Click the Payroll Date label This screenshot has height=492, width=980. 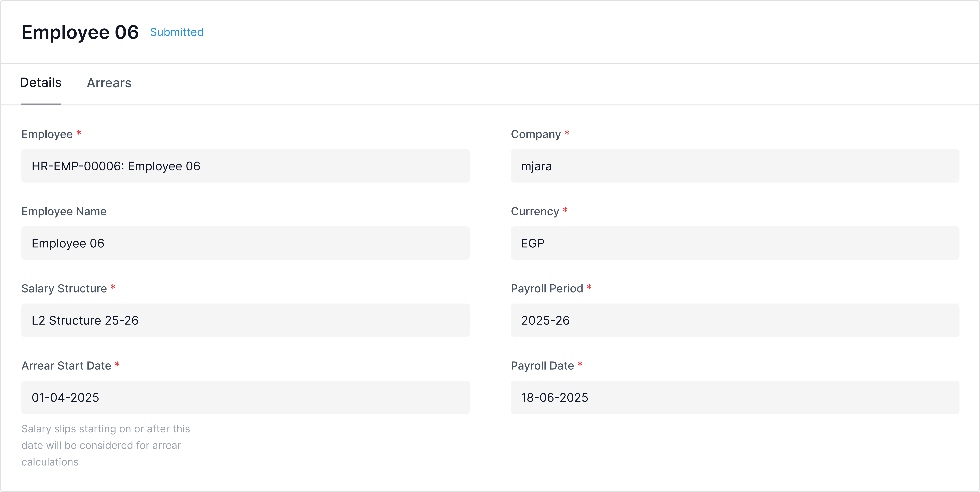pyautogui.click(x=542, y=366)
